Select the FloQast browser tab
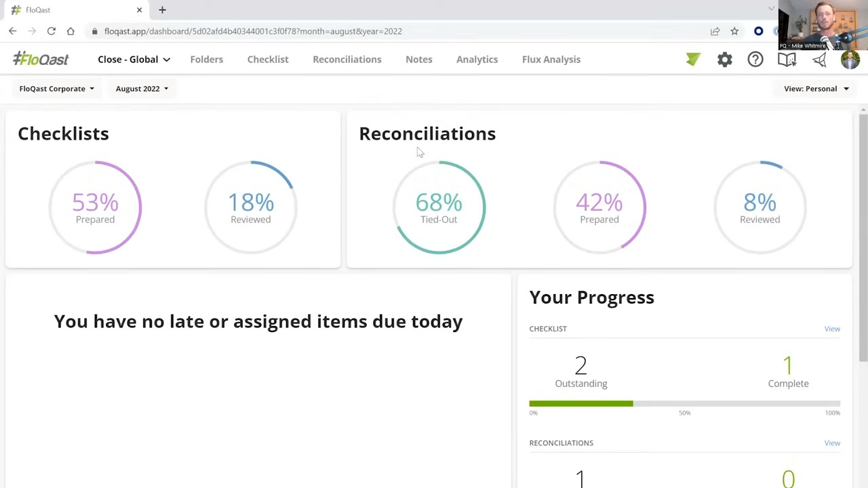This screenshot has height=488, width=868. coord(75,10)
